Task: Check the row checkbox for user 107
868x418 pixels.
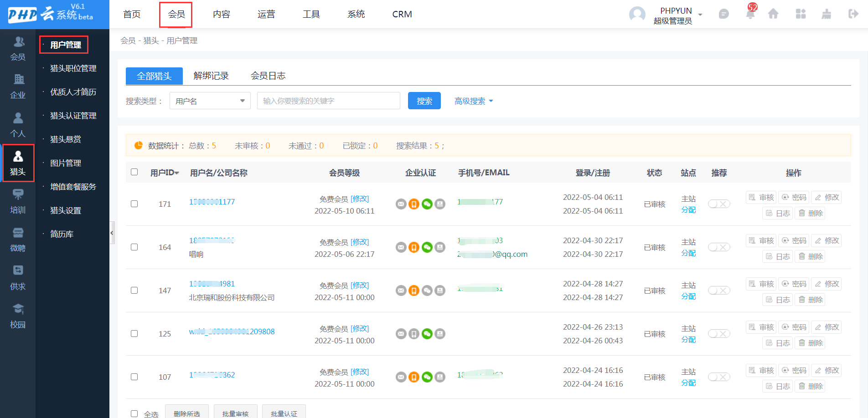Action: coord(134,377)
